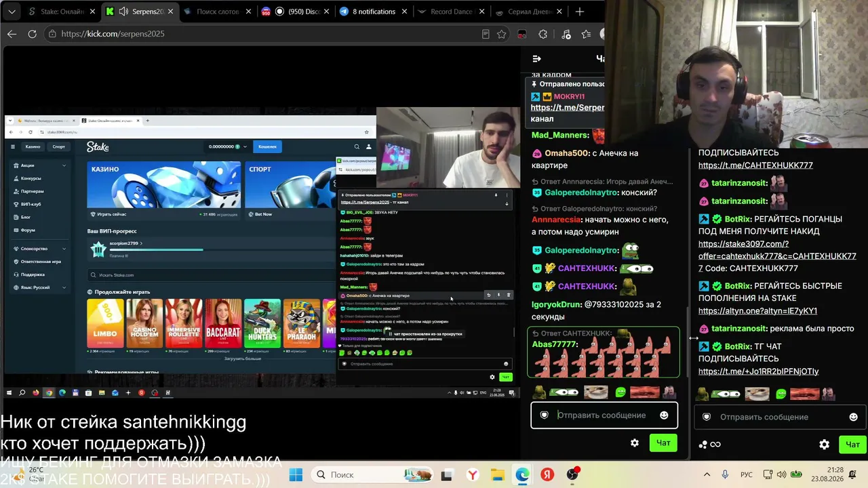This screenshot has width=868, height=488.
Task: Click the right chat message input field
Action: pyautogui.click(x=780, y=417)
